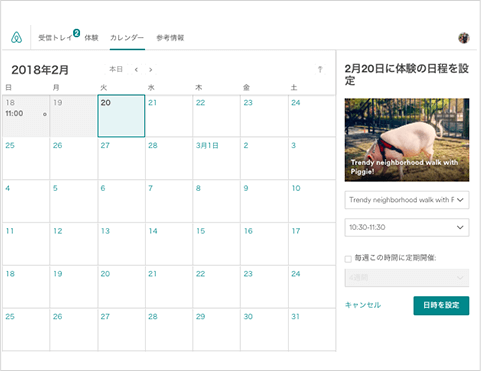This screenshot has height=371, width=481.
Task: Open 参考情報 tab
Action: pyautogui.click(x=170, y=38)
